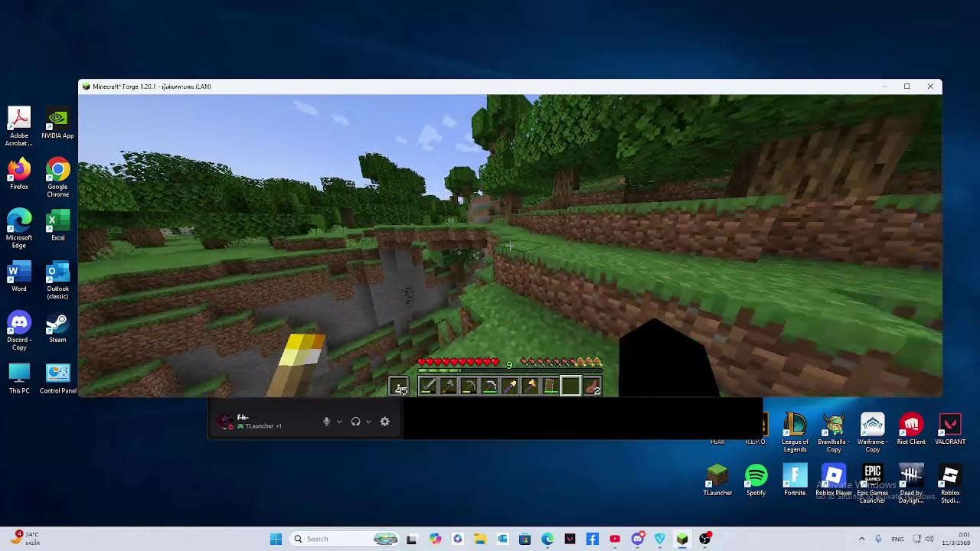Launch Fortnite desktop shortcut
The image size is (980, 551).
(x=795, y=480)
